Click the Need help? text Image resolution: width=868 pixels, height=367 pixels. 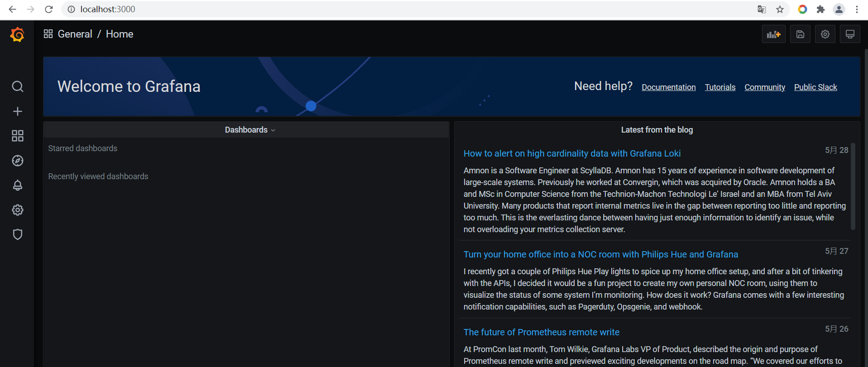[603, 86]
